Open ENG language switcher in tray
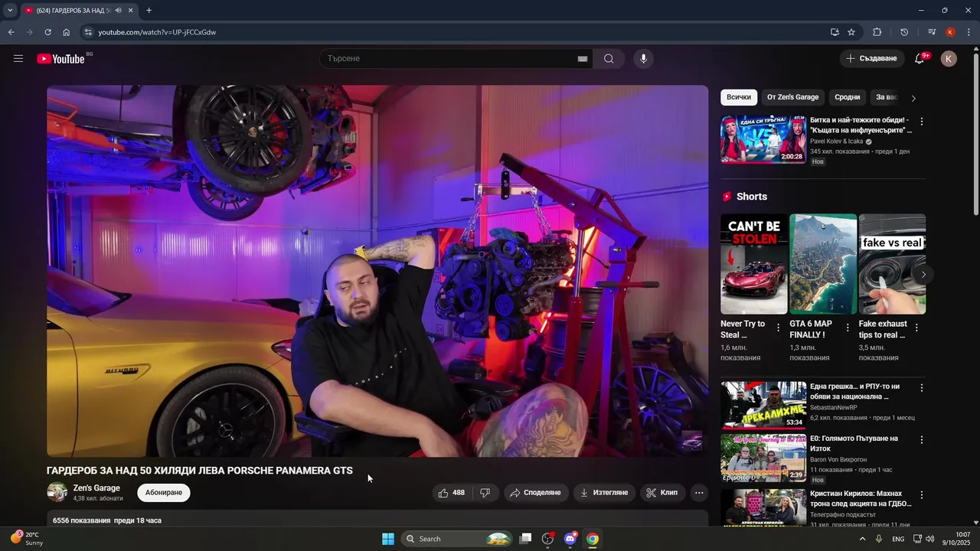Viewport: 980px width, 551px height. tap(898, 539)
